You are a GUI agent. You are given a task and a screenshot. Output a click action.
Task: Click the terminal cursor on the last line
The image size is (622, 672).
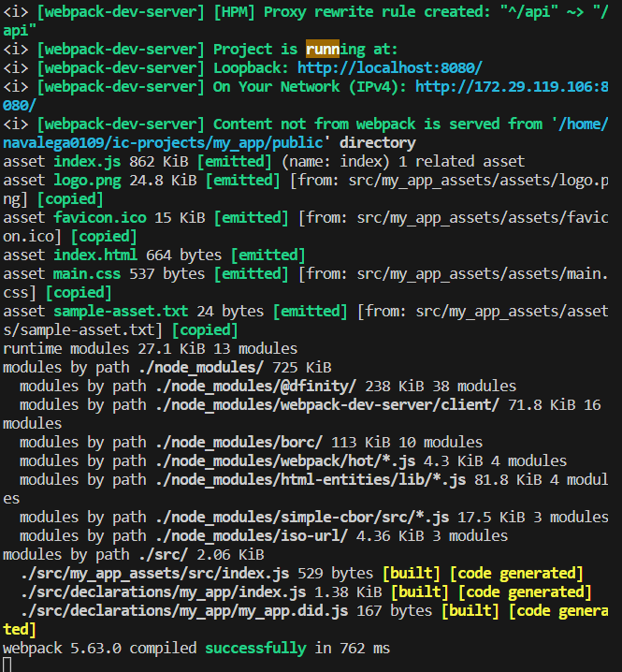(7, 665)
